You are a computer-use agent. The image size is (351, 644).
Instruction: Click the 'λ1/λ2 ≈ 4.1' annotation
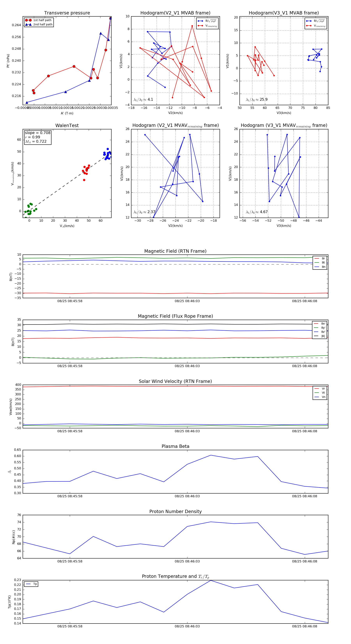143,100
